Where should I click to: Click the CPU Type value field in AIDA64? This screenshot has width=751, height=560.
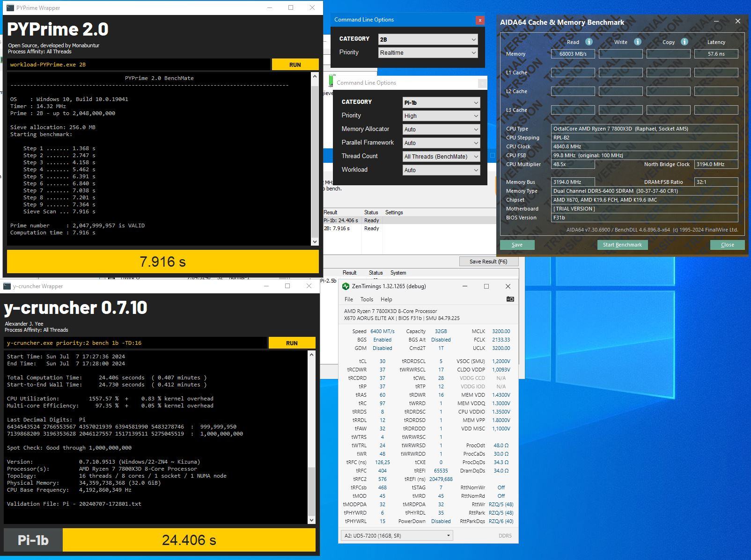644,129
